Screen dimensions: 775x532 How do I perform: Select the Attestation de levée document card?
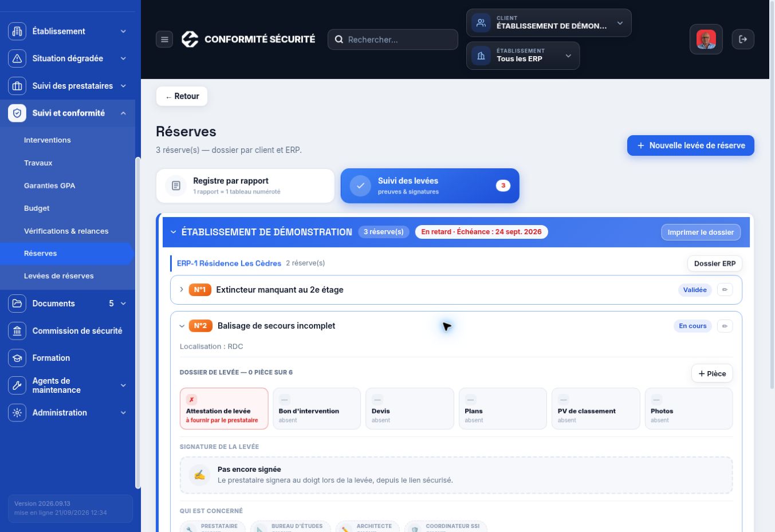pos(224,409)
